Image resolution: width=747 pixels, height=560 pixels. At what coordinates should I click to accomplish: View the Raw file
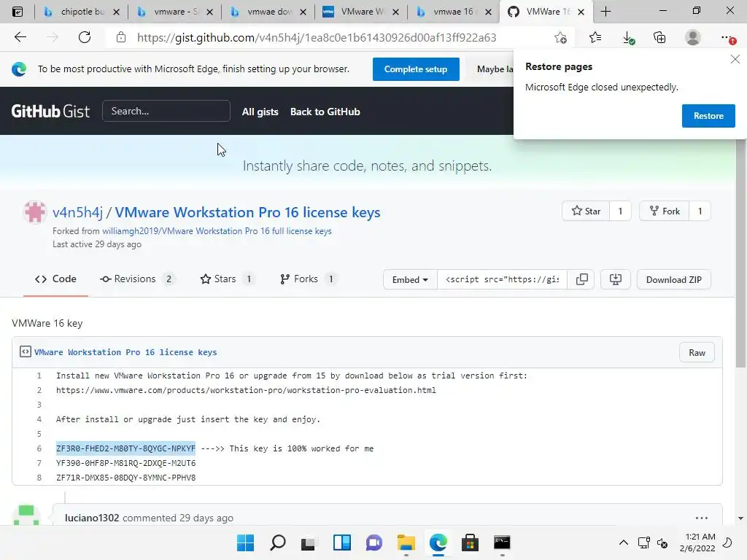point(697,352)
